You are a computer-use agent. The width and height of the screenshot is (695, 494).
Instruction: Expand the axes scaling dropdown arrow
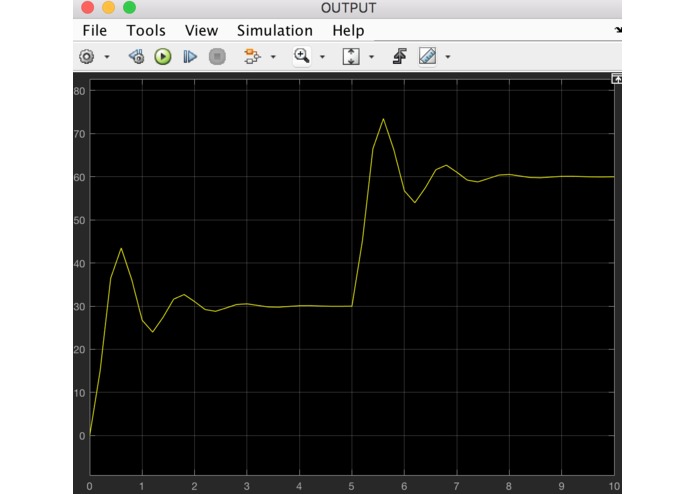[x=371, y=57]
